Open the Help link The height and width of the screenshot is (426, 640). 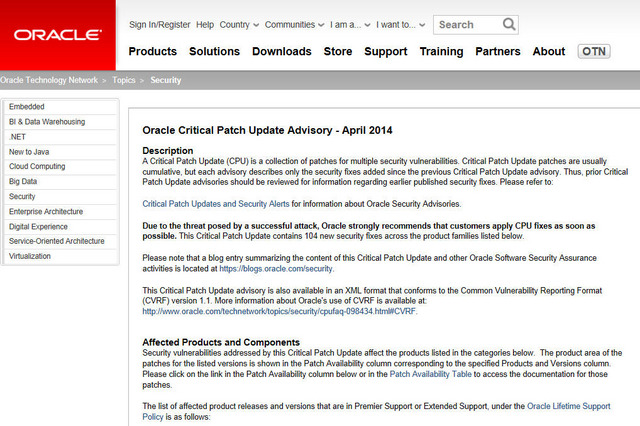(x=205, y=24)
